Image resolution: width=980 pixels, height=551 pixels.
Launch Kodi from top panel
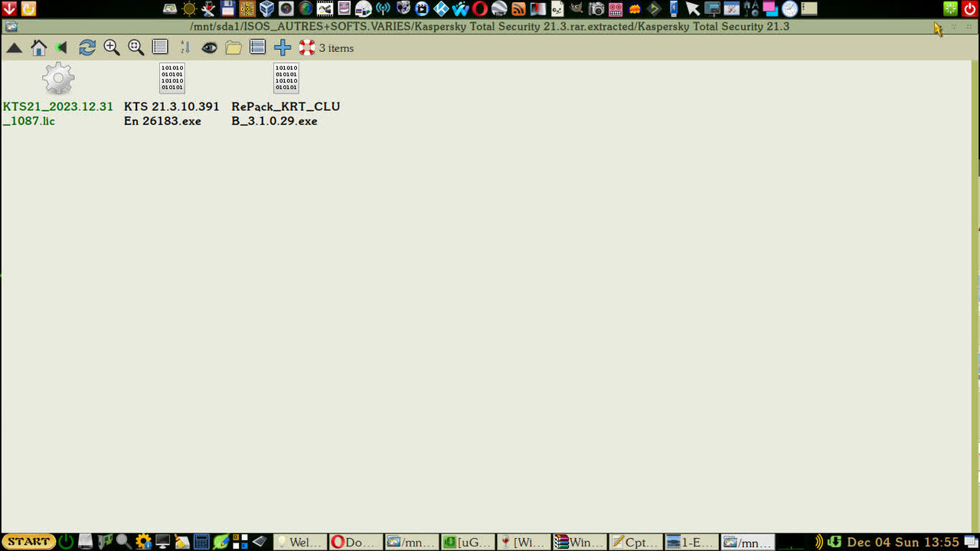[x=441, y=9]
